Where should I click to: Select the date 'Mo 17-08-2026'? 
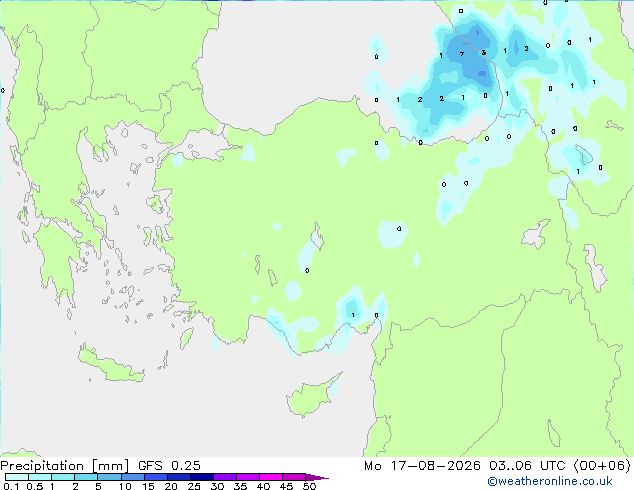coord(422,466)
